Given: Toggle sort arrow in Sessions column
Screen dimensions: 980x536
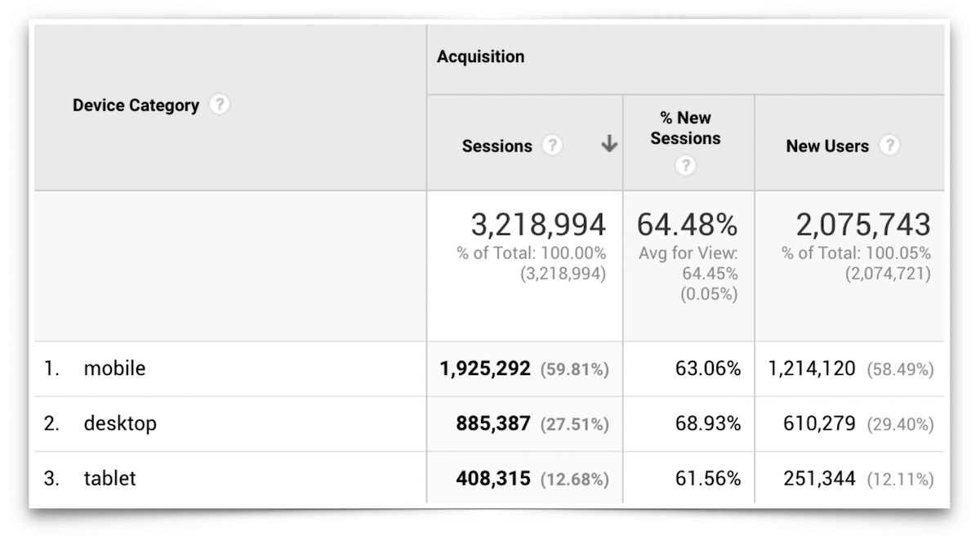Looking at the screenshot, I should [608, 145].
